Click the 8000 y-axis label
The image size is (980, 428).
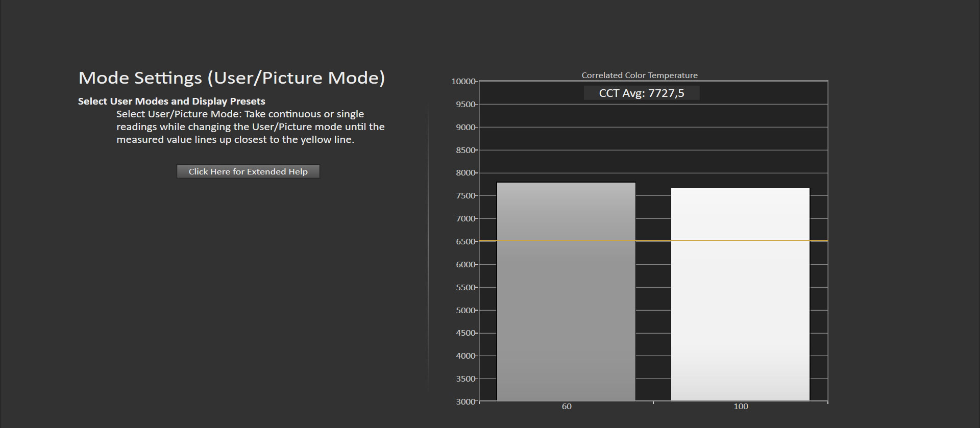465,173
